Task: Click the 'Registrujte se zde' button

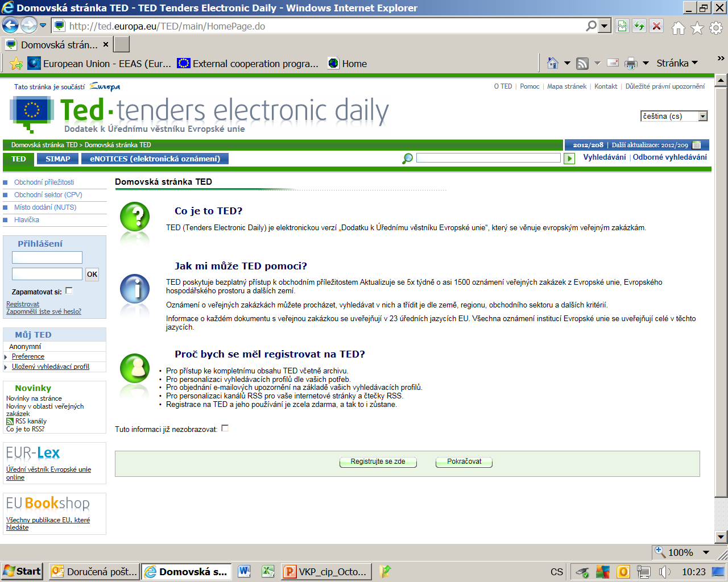Action: [378, 462]
